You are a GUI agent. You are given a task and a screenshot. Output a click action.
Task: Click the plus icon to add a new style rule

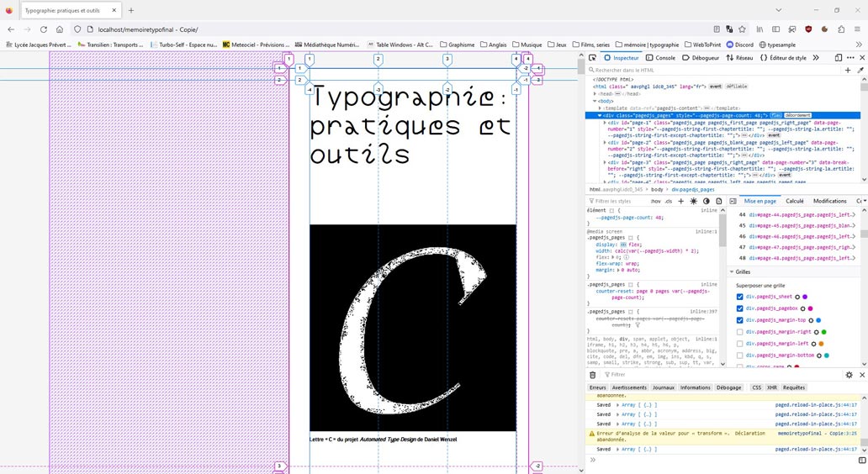tap(681, 202)
